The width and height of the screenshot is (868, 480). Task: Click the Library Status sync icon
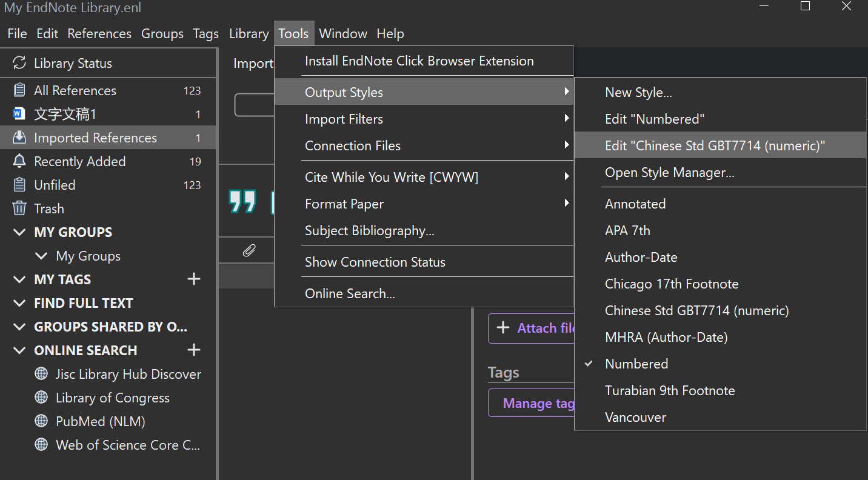[19, 63]
